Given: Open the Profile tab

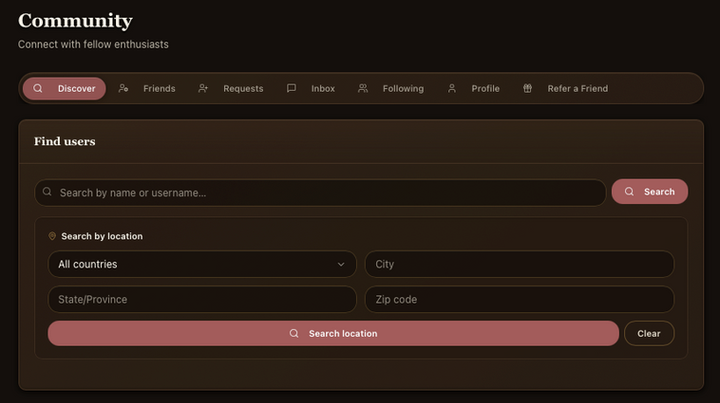Looking at the screenshot, I should click(473, 89).
